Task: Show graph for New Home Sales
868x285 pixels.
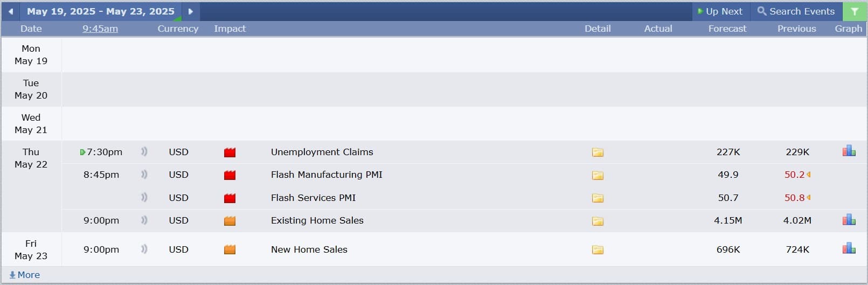Action: click(x=849, y=248)
